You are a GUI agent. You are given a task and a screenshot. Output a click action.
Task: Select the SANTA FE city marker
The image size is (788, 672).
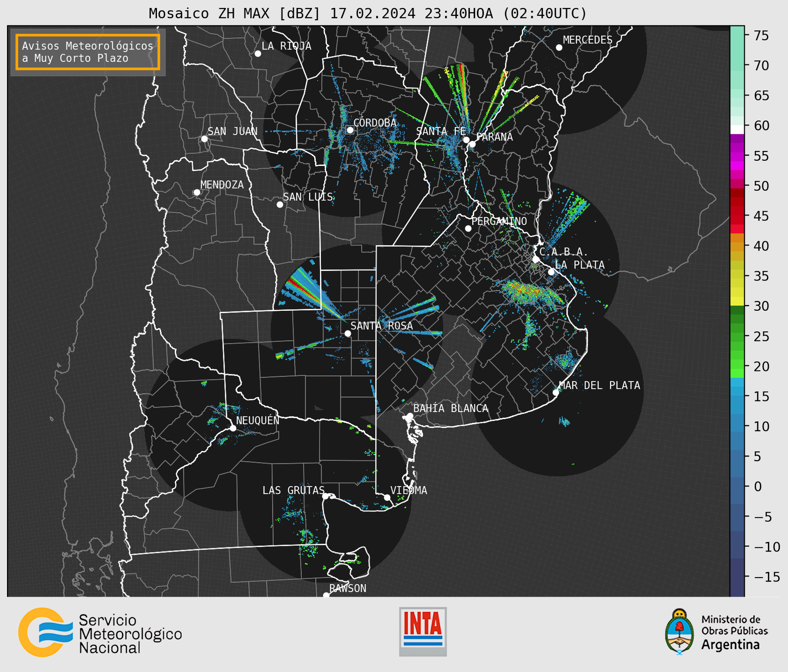point(466,140)
